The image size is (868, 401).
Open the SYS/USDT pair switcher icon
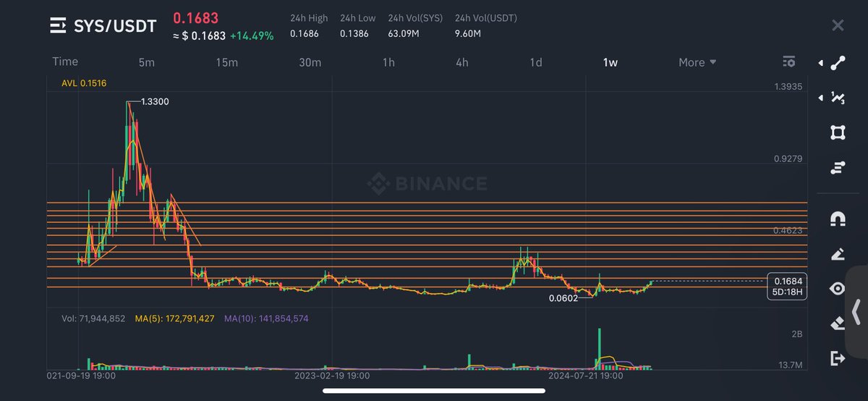[58, 26]
